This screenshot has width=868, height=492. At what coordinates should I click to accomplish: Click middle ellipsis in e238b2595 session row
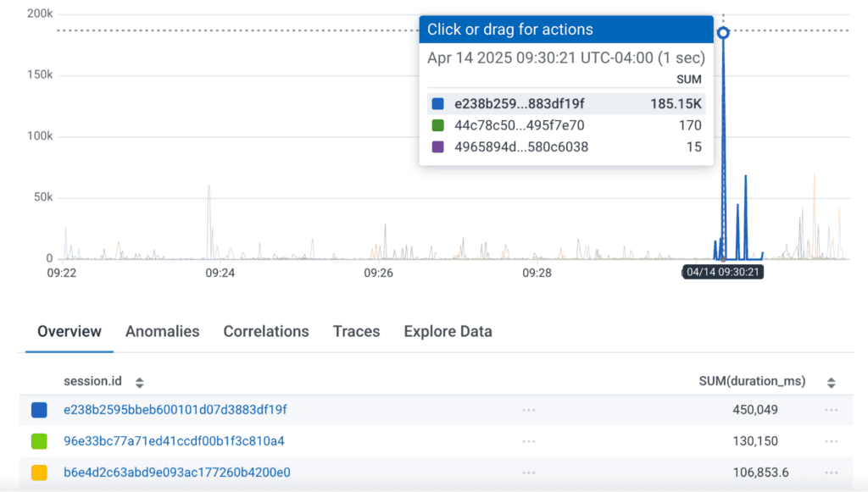529,410
